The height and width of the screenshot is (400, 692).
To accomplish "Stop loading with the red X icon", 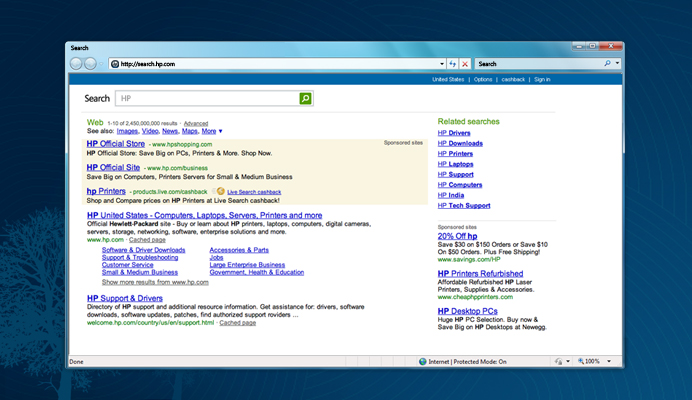I will pyautogui.click(x=465, y=64).
